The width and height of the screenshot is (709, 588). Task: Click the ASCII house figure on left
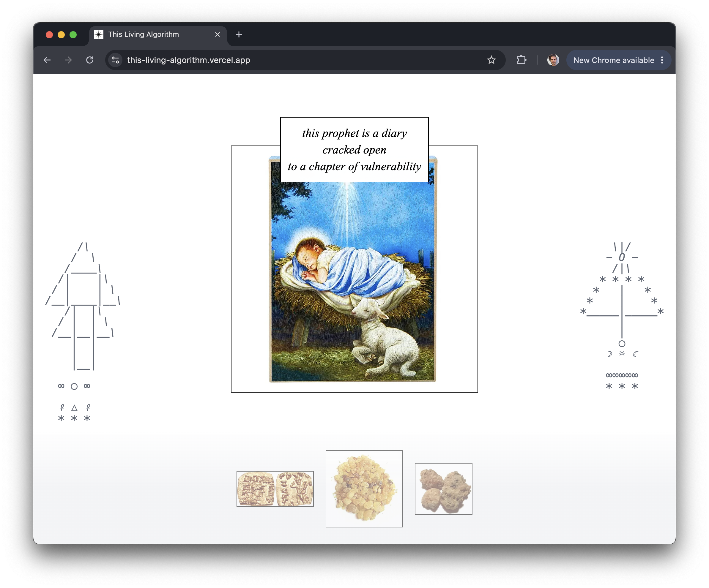83,332
